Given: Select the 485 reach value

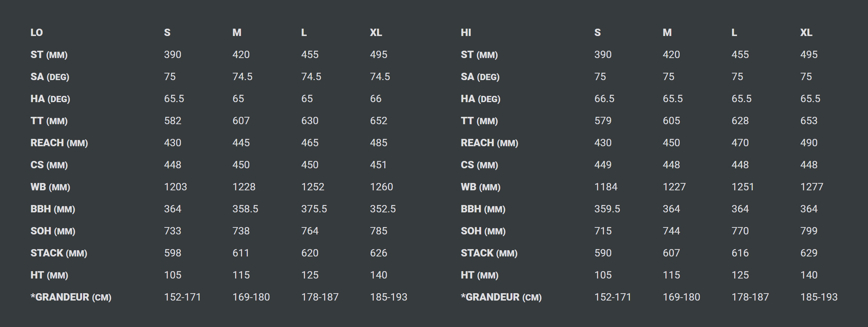Looking at the screenshot, I should click(378, 143).
